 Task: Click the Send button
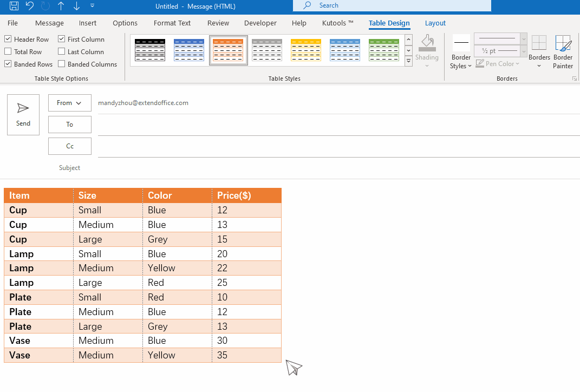23,114
